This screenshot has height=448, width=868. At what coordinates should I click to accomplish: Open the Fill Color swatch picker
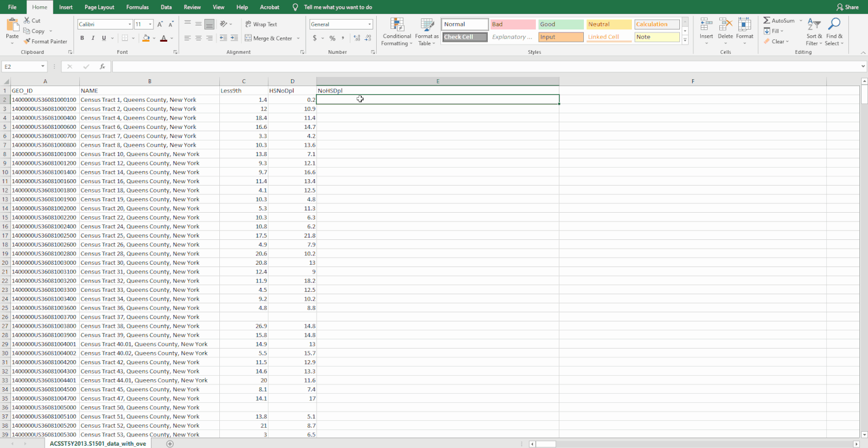pos(155,38)
